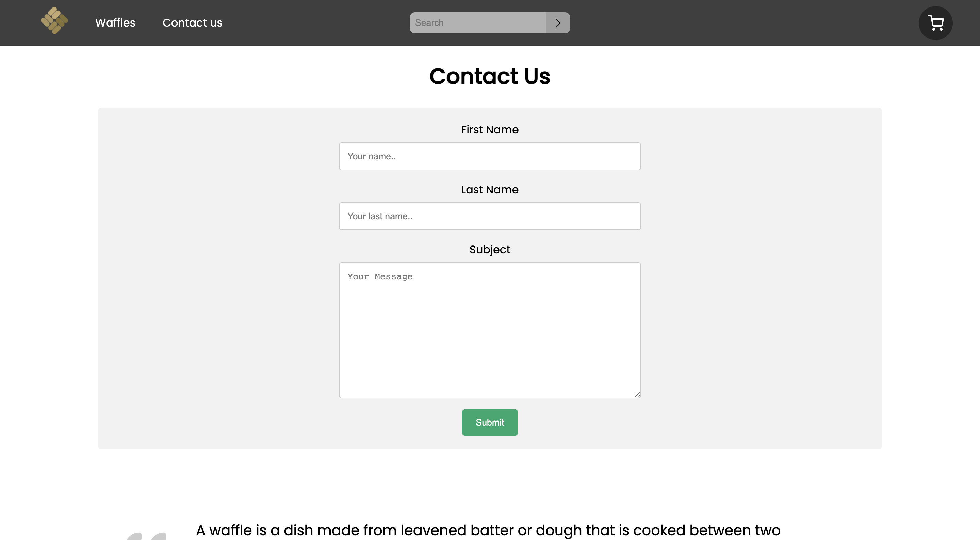The image size is (980, 540).
Task: Submit the contact form
Action: tap(490, 423)
